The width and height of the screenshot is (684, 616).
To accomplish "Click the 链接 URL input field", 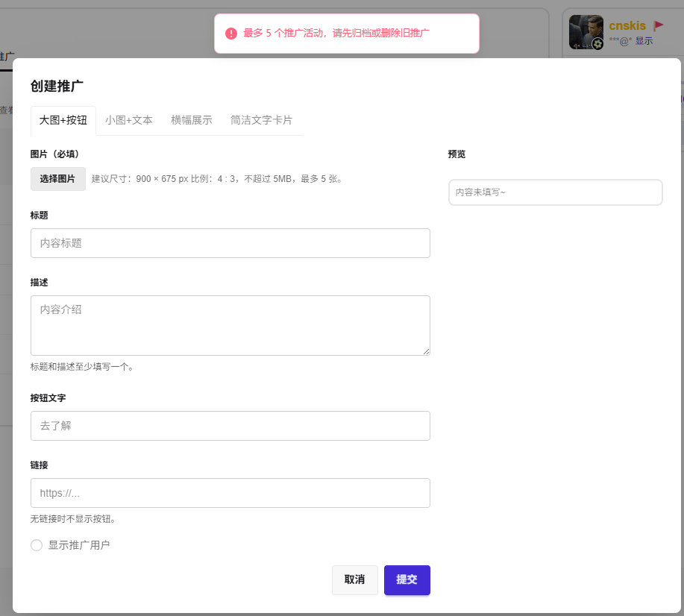I will coord(230,493).
